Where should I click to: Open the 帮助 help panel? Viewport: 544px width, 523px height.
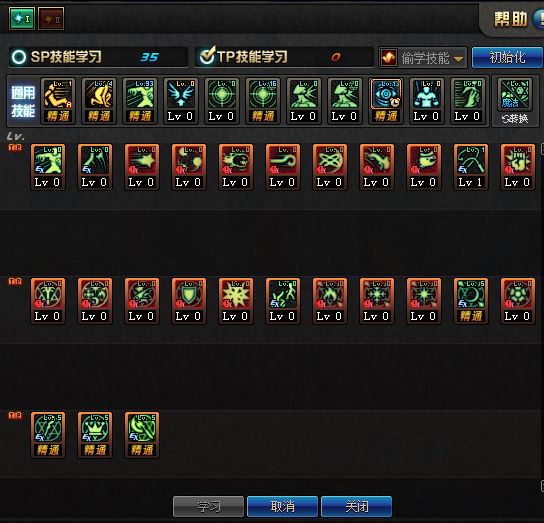point(510,19)
